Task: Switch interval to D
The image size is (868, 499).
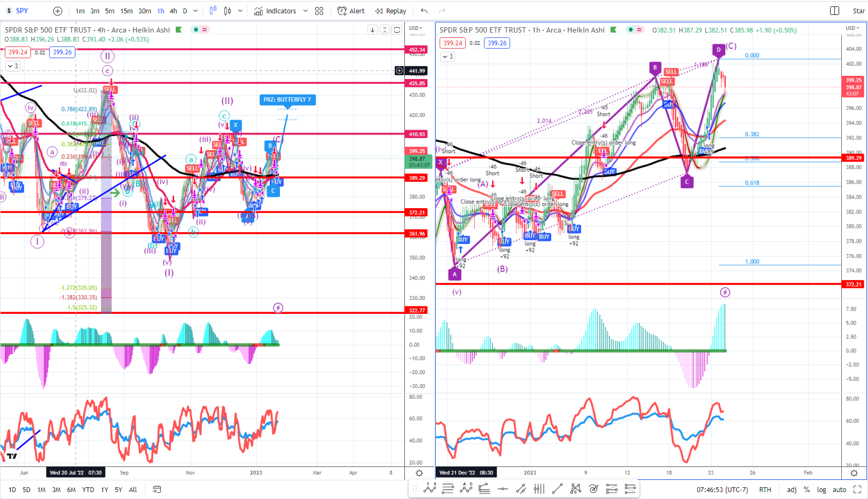Action: coord(185,11)
